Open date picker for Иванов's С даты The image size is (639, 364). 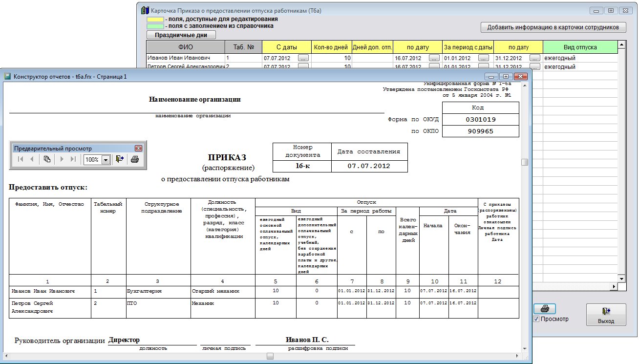(303, 58)
